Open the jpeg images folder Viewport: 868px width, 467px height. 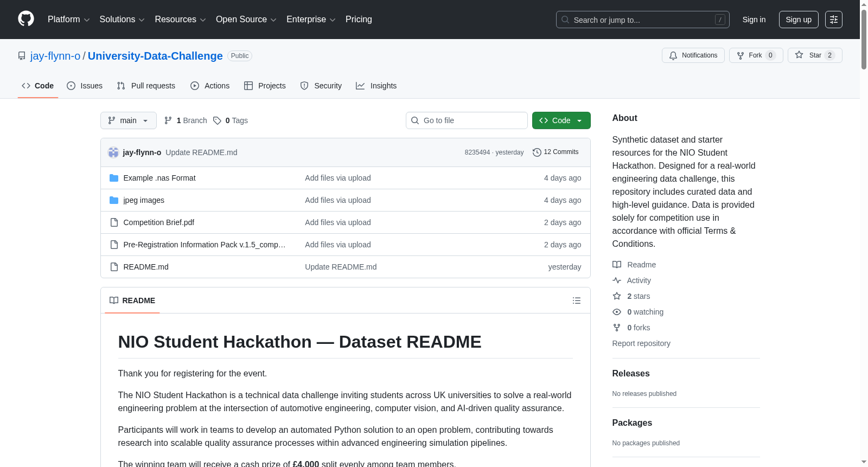144,200
